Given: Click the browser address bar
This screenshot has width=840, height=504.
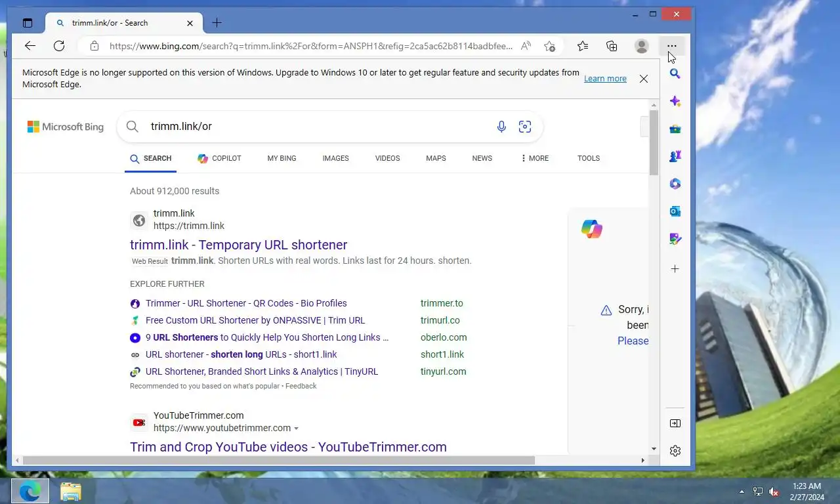Looking at the screenshot, I should [311, 46].
